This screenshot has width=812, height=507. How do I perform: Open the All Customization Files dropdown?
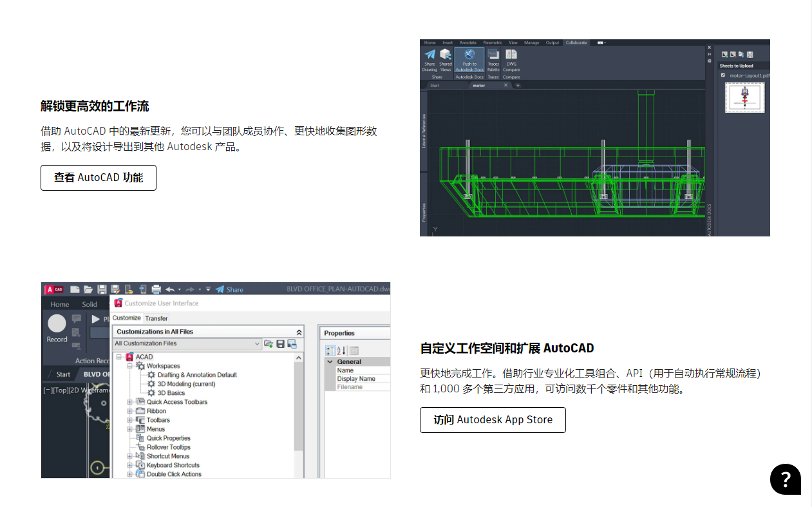[x=257, y=343]
